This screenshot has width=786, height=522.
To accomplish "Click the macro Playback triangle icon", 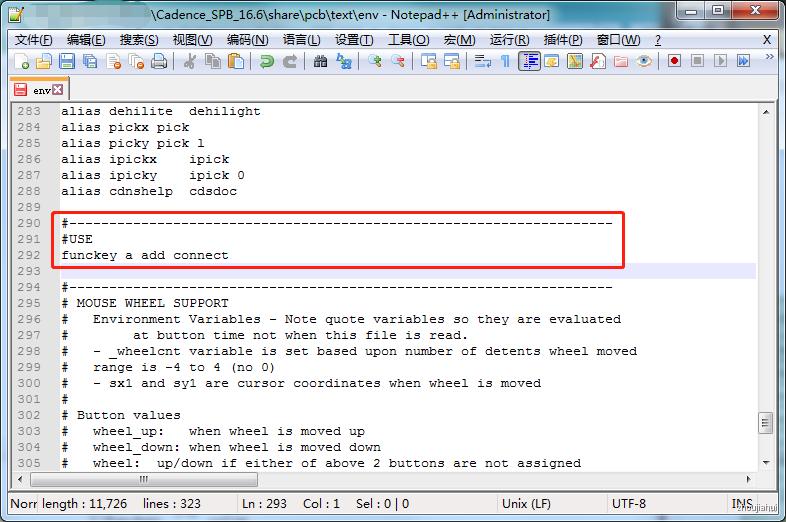I will (720, 61).
